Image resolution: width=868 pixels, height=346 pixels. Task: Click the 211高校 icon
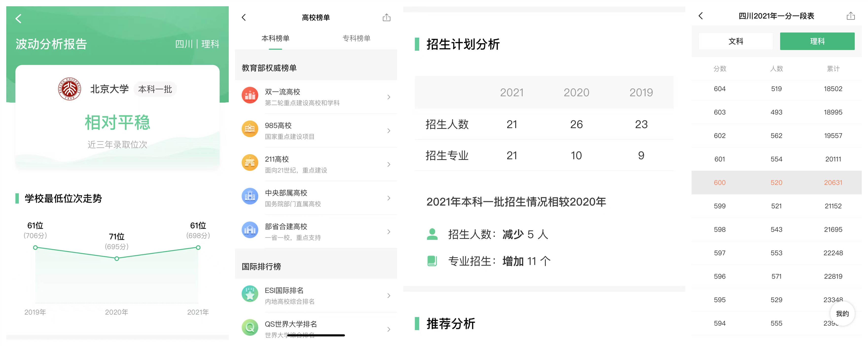pyautogui.click(x=250, y=164)
